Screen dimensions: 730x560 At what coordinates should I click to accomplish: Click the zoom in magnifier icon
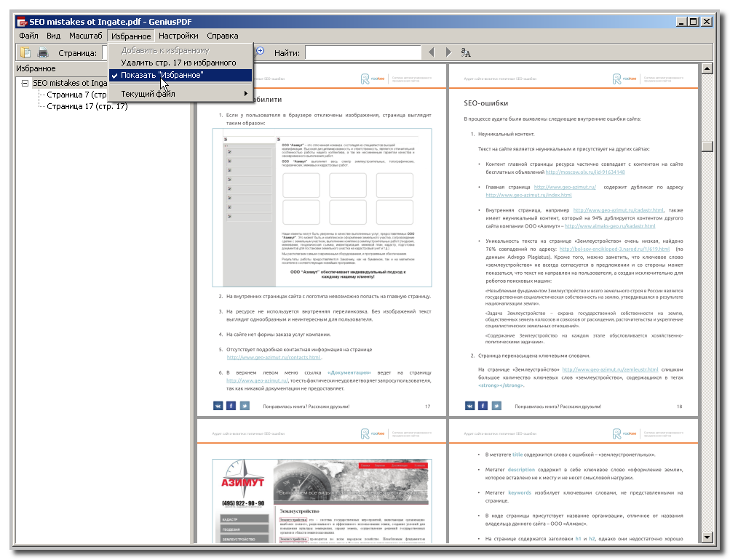[260, 51]
